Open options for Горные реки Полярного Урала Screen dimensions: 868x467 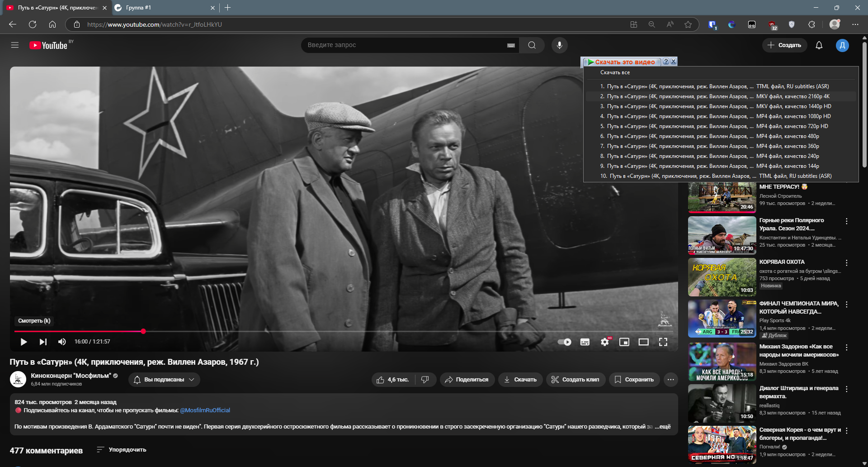[847, 221]
